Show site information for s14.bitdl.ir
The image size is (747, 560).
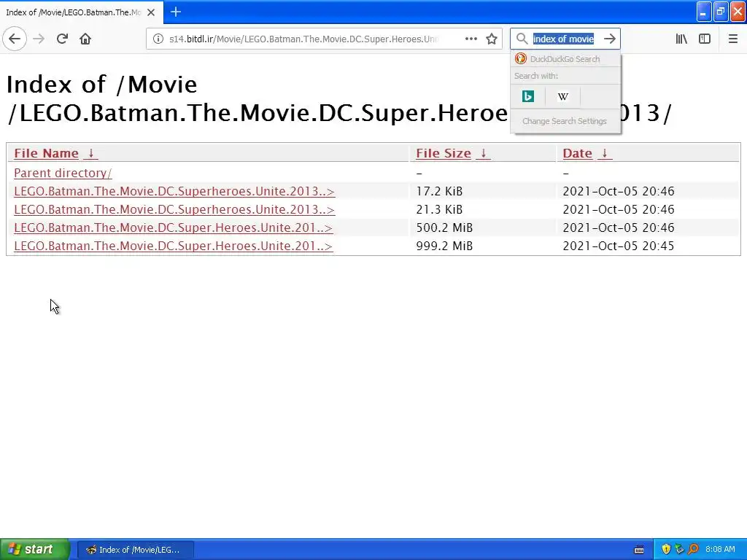click(158, 39)
